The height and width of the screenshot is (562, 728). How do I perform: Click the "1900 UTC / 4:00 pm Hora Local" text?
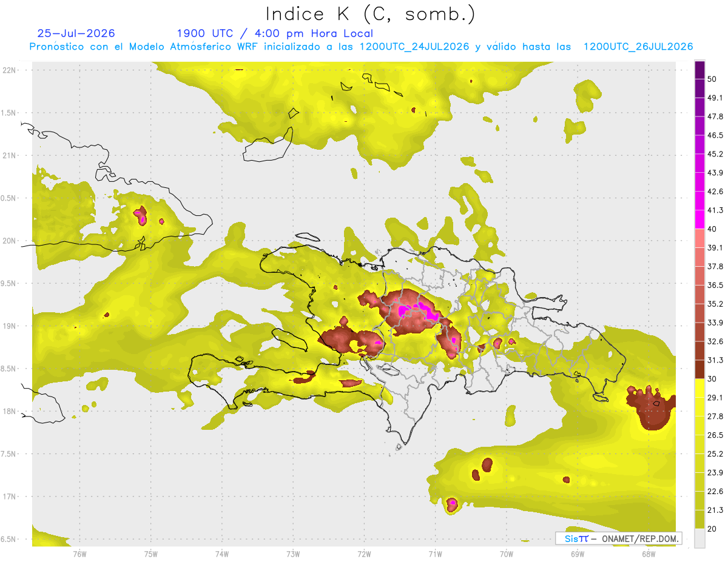click(275, 33)
